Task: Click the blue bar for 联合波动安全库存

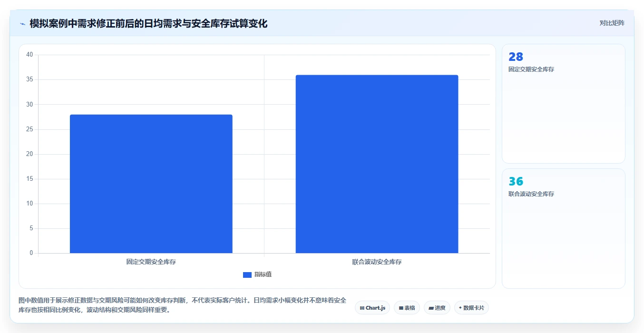Action: point(377,164)
